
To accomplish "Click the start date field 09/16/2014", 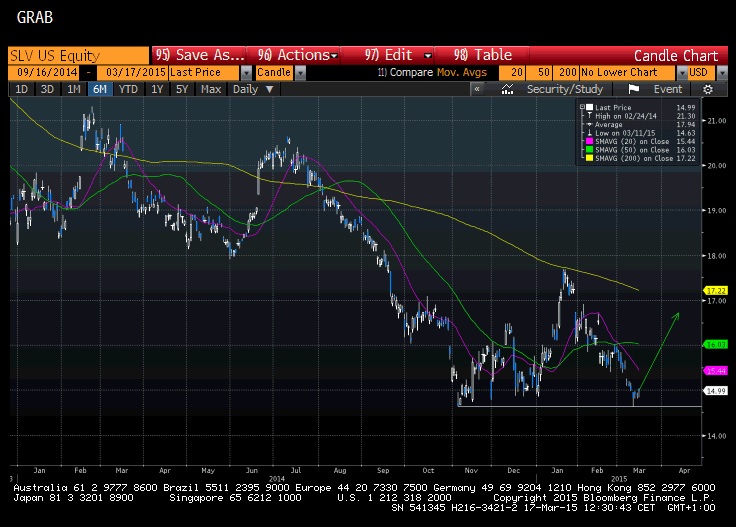I will (x=46, y=72).
